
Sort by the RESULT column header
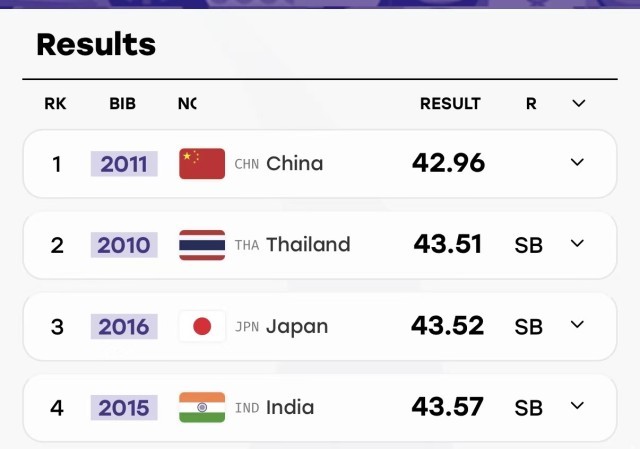[450, 104]
